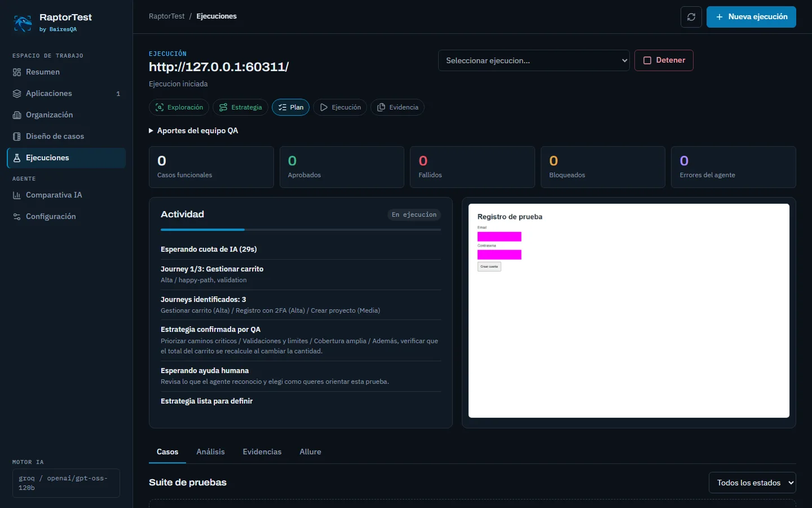Click the refresh icon button
812x508 pixels.
click(691, 17)
